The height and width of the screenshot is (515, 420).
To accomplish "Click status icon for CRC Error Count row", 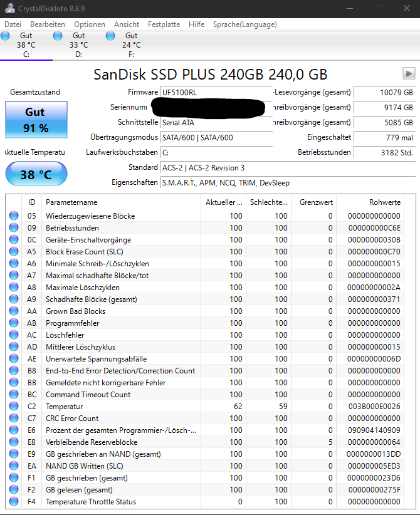I will pos(14,418).
